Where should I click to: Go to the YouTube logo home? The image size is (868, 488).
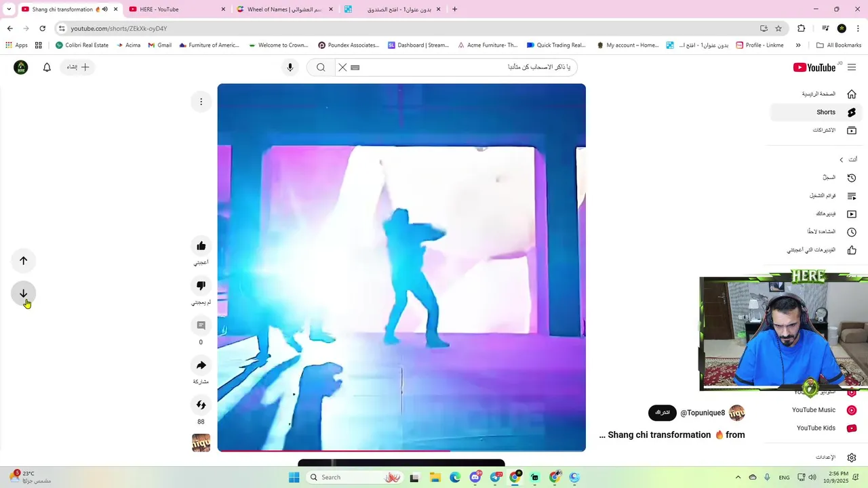[814, 67]
